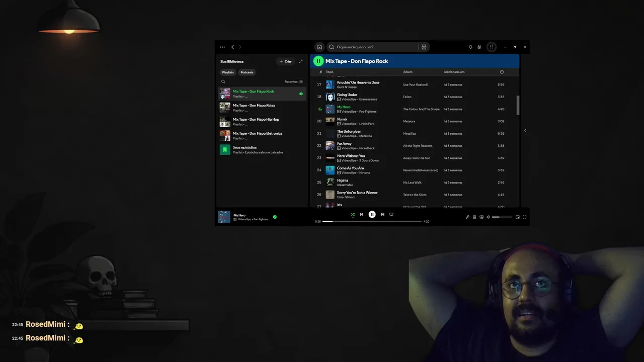This screenshot has width=644, height=362.
Task: Expand Sua Biblioteca with the arrows icon
Action: click(x=301, y=61)
